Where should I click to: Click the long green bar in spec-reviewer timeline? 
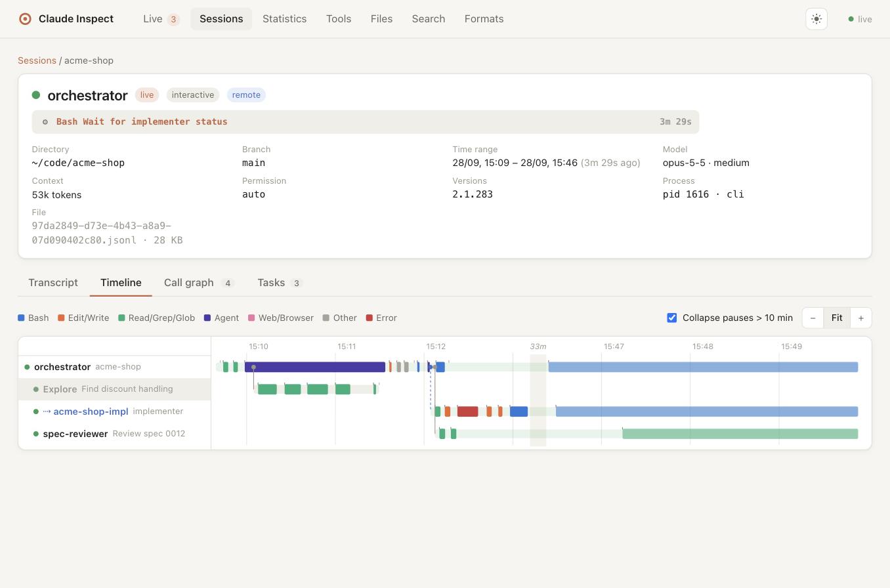[x=740, y=434]
